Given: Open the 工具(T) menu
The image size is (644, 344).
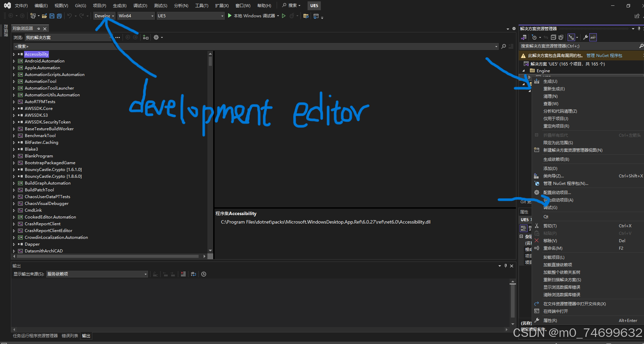Looking at the screenshot, I should [202, 6].
